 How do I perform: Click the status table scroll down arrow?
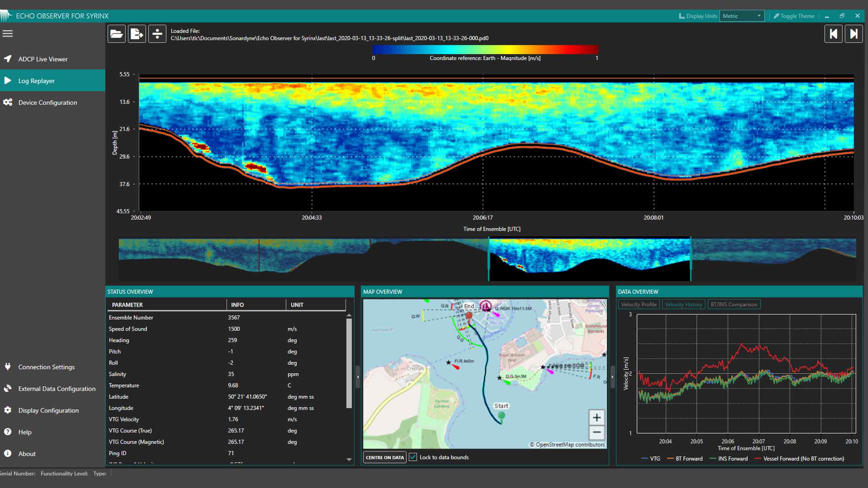pos(349,459)
